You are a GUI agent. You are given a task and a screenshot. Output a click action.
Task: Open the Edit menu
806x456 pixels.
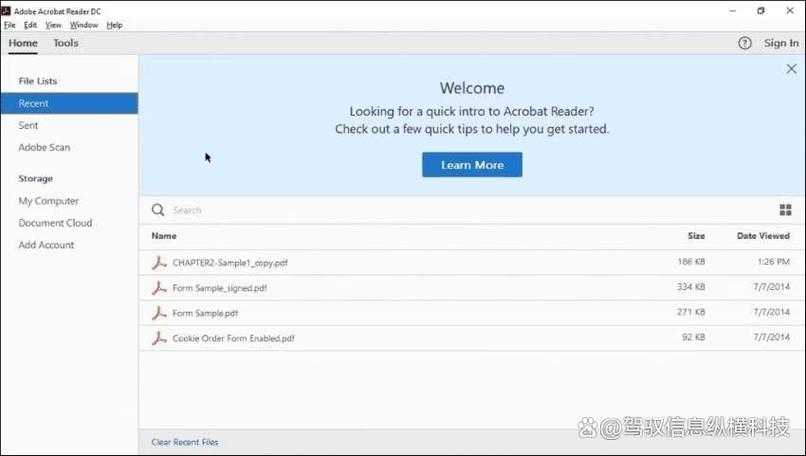pos(30,25)
